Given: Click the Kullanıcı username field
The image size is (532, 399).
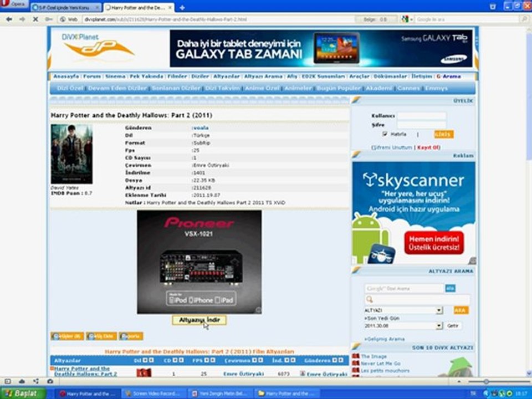Looking at the screenshot, I should point(422,116).
